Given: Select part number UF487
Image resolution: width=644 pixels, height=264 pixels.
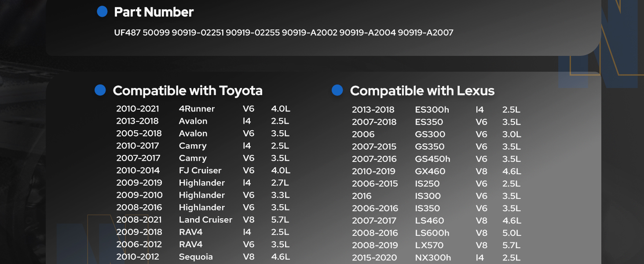Looking at the screenshot, I should (x=127, y=33).
